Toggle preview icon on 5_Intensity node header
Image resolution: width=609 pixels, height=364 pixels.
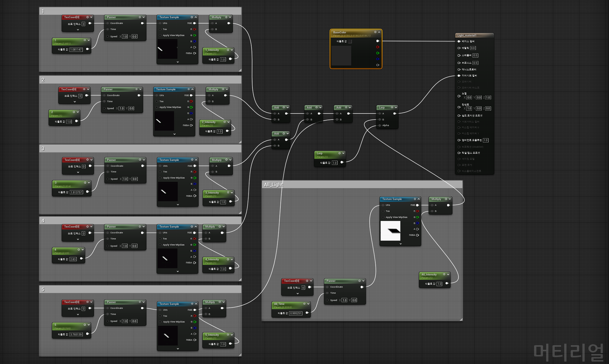tap(228, 335)
